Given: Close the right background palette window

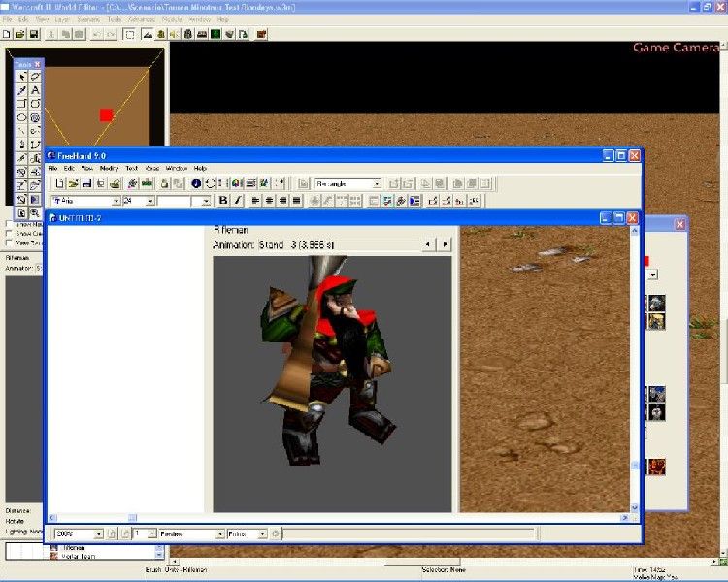Looking at the screenshot, I should click(x=679, y=225).
